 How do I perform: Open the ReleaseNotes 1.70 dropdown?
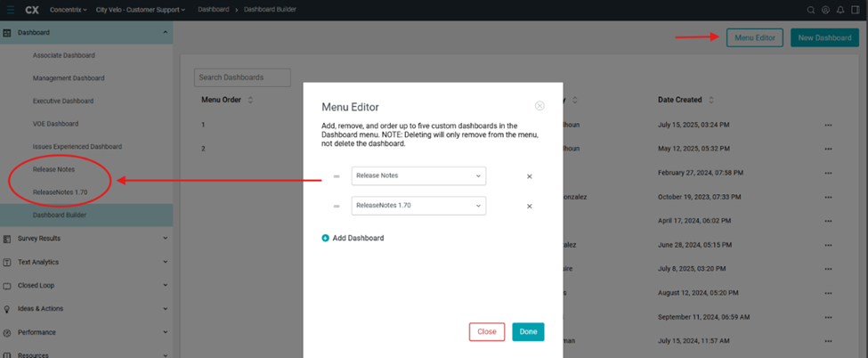point(418,206)
